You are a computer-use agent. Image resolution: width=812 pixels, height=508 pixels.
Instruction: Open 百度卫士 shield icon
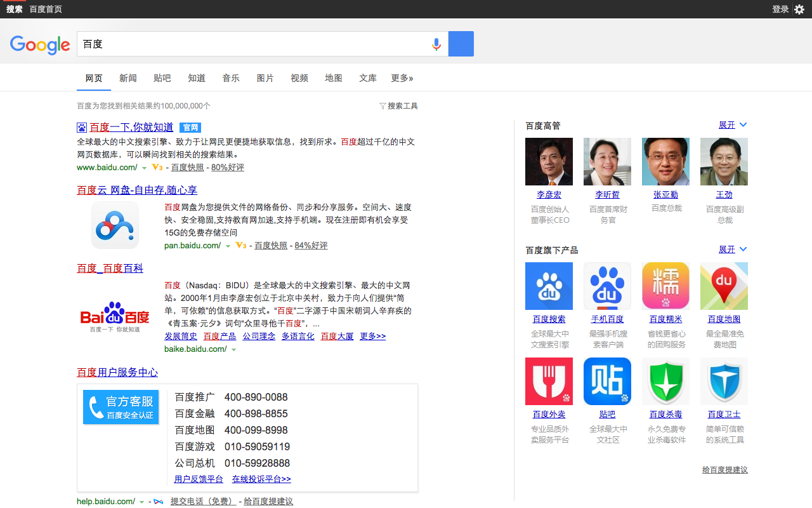[x=724, y=381]
